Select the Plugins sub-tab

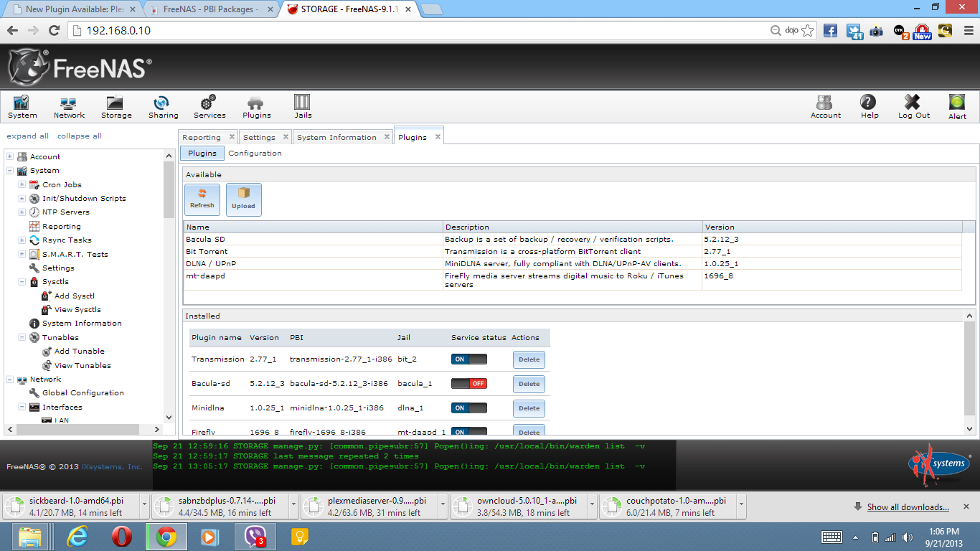(202, 153)
